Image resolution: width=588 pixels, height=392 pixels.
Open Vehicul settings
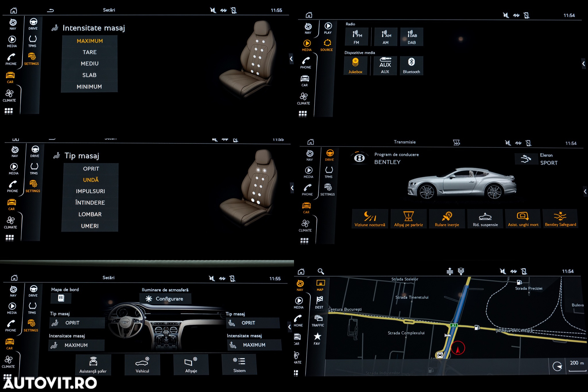pyautogui.click(x=142, y=365)
